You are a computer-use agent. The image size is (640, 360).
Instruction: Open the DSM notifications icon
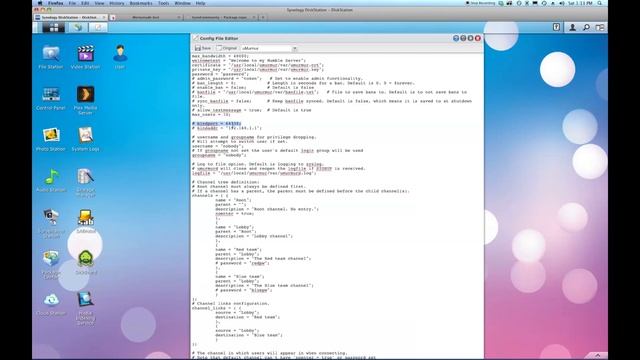tap(556, 27)
